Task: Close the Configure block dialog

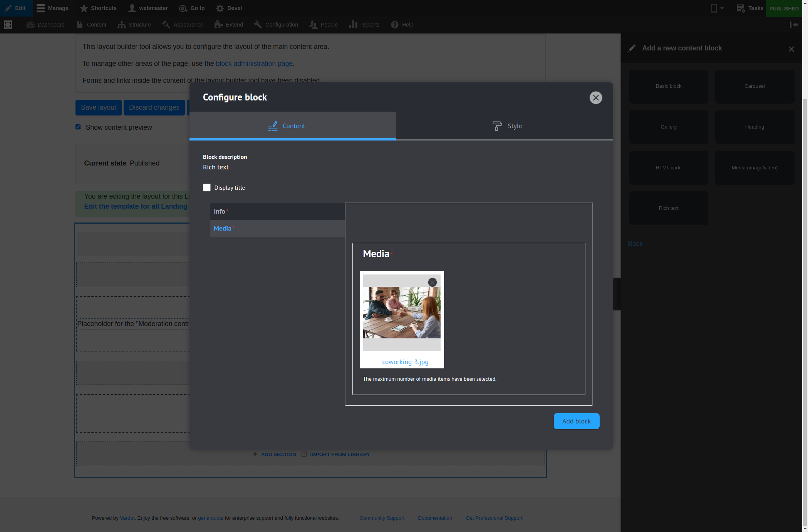Action: coord(595,98)
